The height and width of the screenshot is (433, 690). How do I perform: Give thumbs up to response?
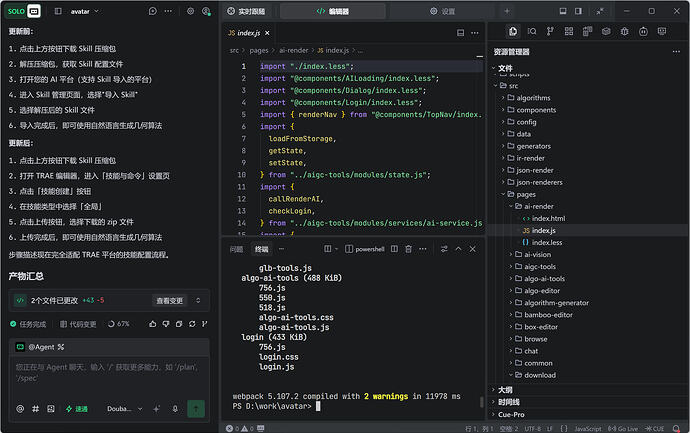point(153,324)
